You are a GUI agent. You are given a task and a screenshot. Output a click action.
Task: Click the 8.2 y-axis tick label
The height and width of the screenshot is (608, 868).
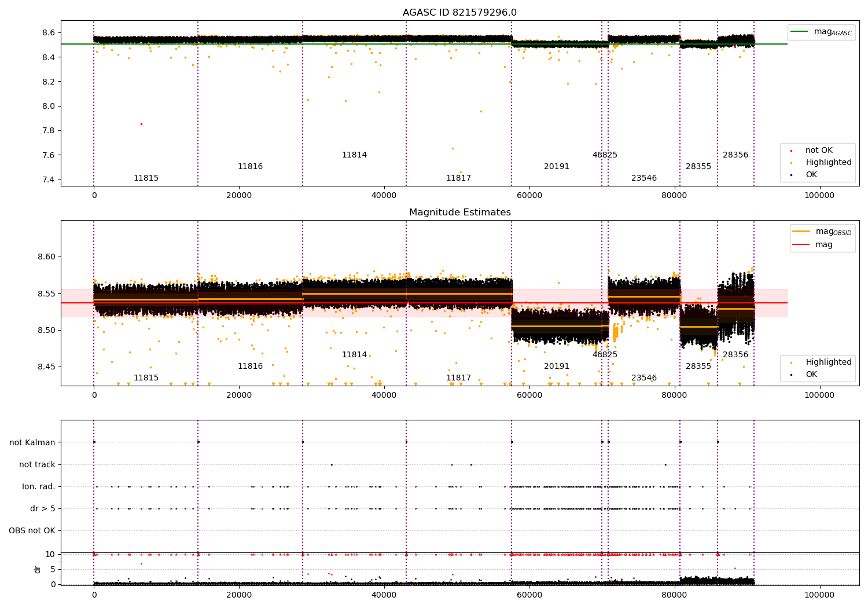(x=49, y=82)
